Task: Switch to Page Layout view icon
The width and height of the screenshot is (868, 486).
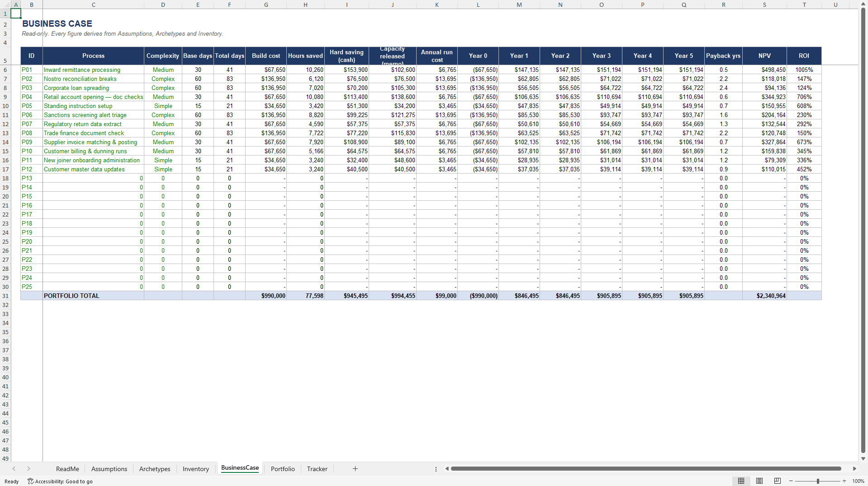Action: (759, 481)
